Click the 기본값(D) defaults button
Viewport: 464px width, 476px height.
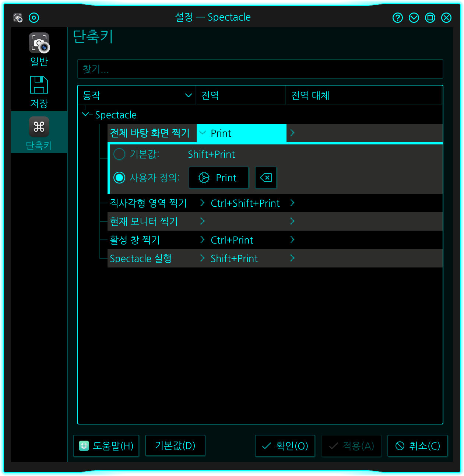tap(175, 446)
